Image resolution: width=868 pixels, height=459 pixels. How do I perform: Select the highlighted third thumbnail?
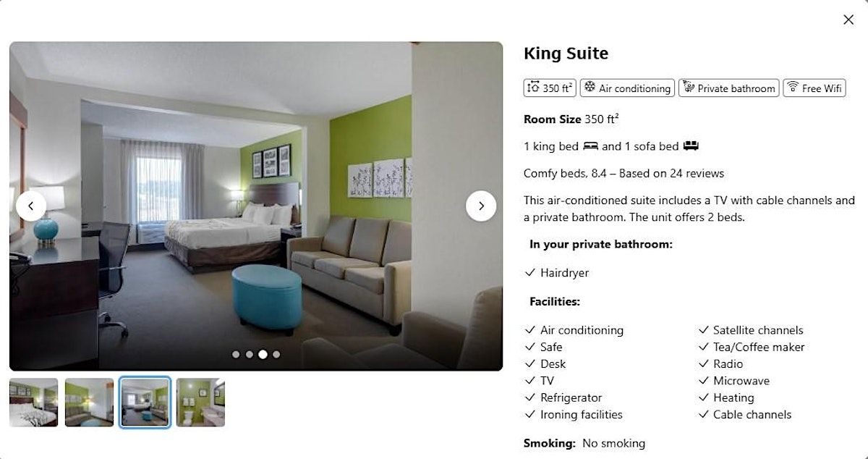click(145, 403)
